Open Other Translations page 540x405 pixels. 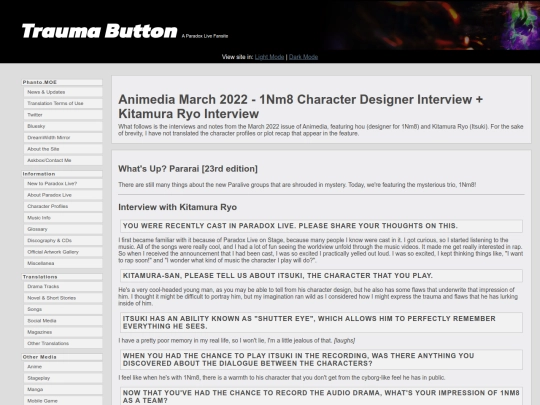tap(63, 343)
